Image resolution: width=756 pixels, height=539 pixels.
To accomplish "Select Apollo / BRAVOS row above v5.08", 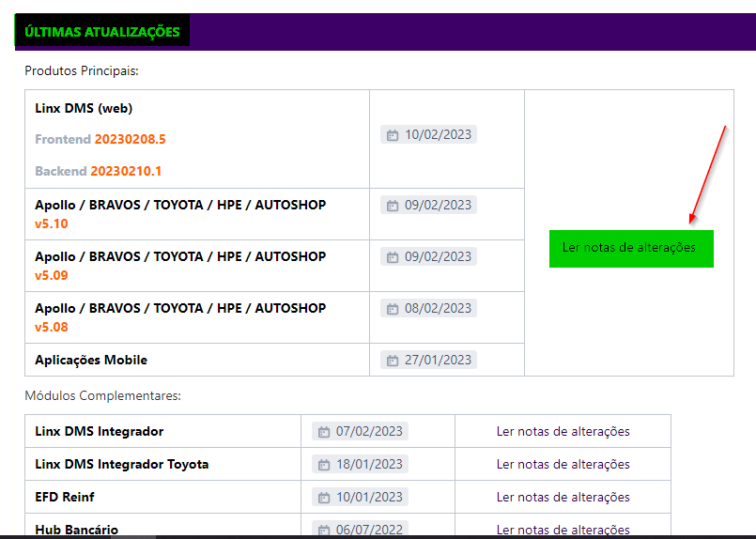I will pos(180,308).
